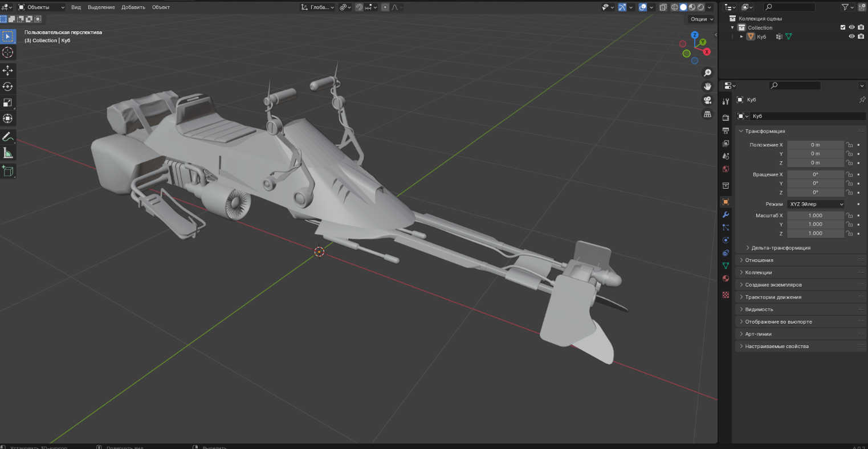Choose the Rotate tool
Viewport: 868px width, 449px height.
[x=8, y=87]
